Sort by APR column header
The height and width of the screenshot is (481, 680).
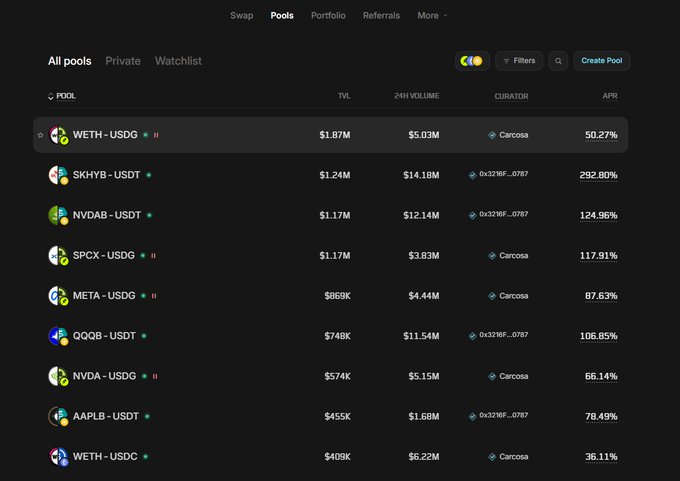point(610,96)
